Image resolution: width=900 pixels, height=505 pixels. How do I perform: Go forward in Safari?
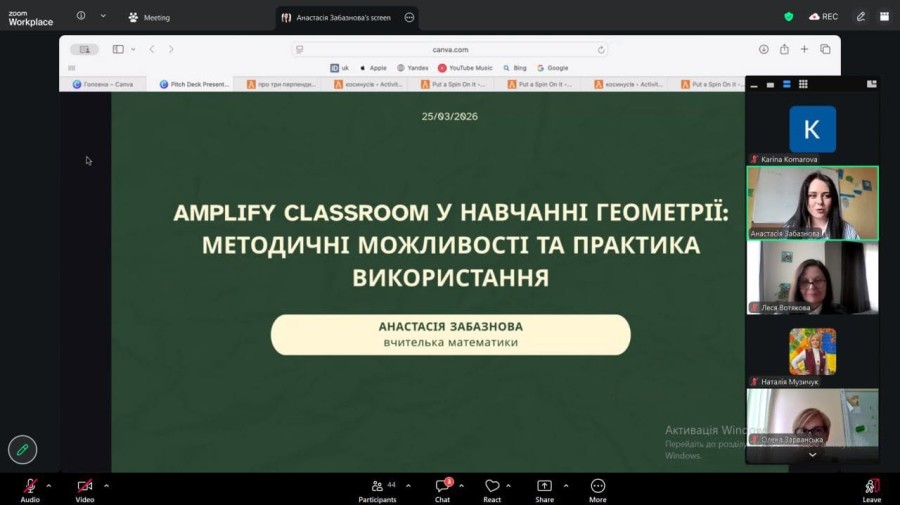coord(171,49)
